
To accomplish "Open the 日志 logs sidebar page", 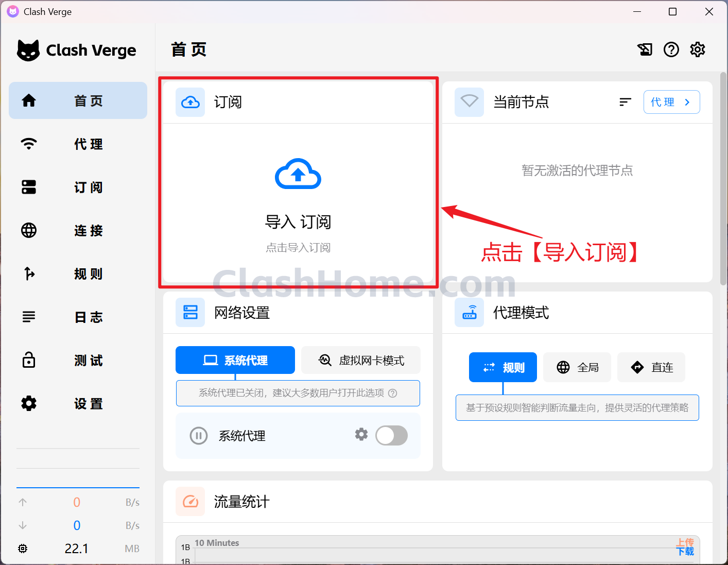I will coord(78,317).
